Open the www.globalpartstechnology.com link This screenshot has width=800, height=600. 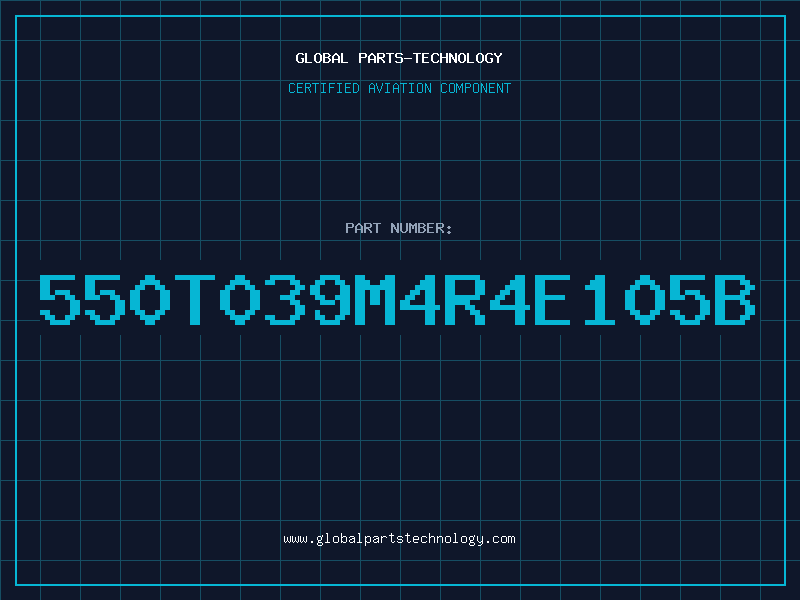pos(399,539)
